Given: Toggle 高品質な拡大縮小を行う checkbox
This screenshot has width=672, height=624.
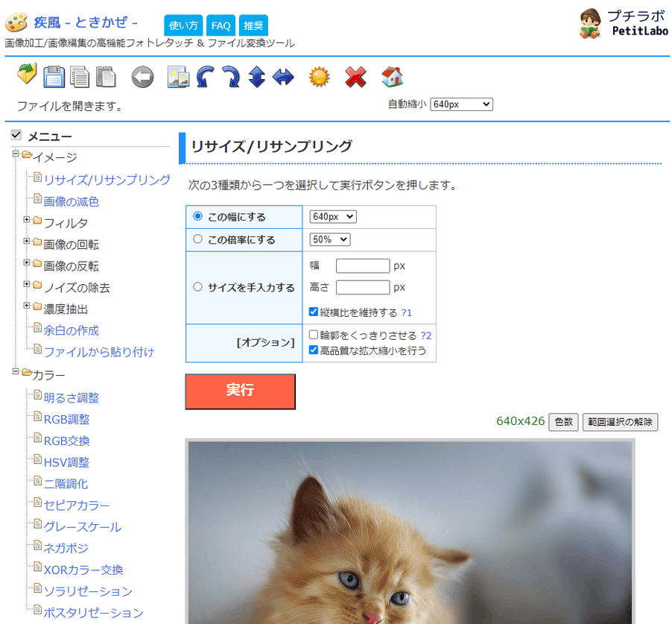Looking at the screenshot, I should pos(314,350).
